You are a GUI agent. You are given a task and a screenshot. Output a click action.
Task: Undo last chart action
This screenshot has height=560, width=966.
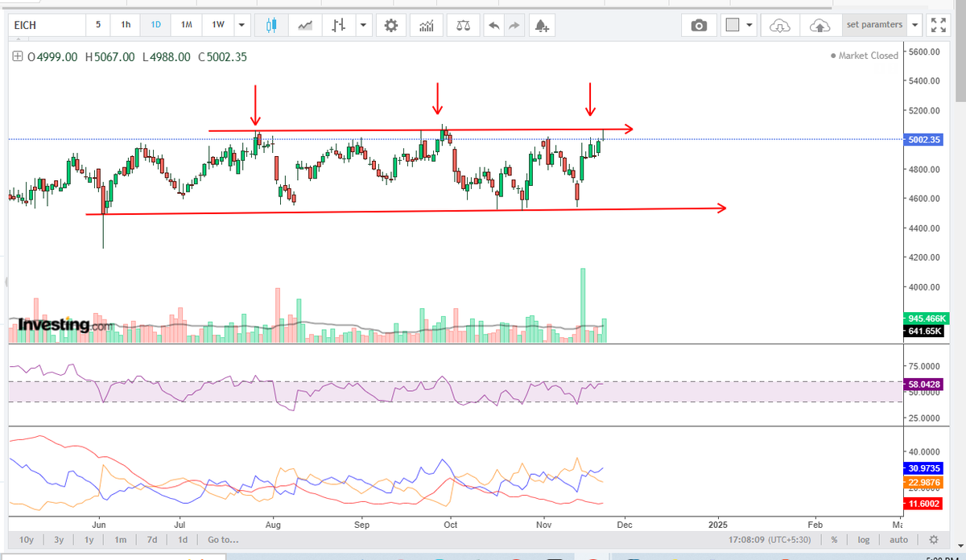(x=493, y=25)
